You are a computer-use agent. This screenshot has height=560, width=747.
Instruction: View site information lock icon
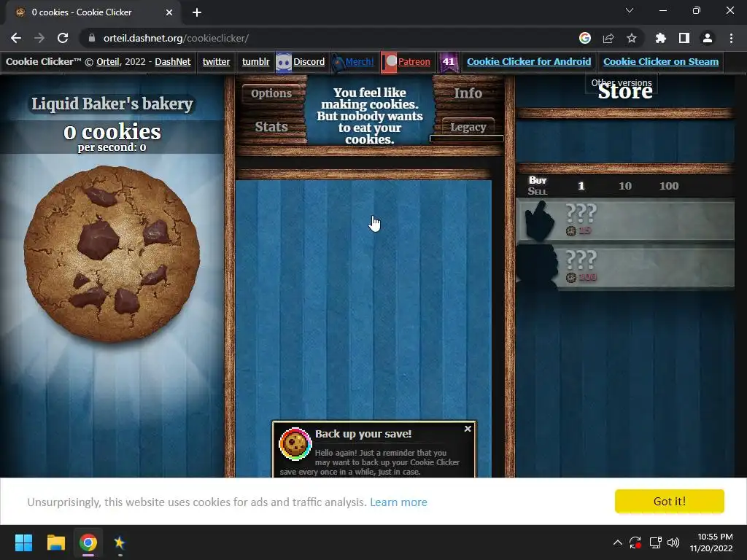tap(92, 38)
